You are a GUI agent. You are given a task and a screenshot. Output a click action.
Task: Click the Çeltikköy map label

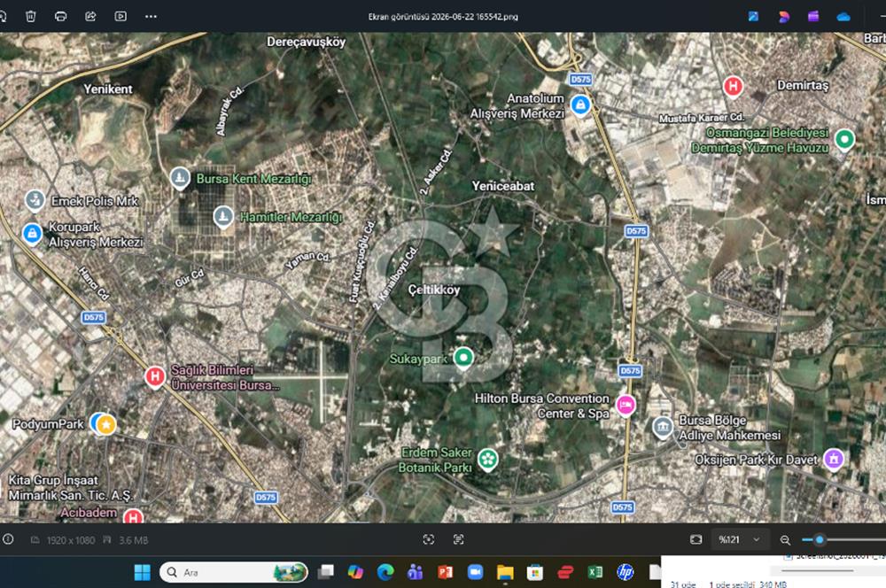point(434,290)
